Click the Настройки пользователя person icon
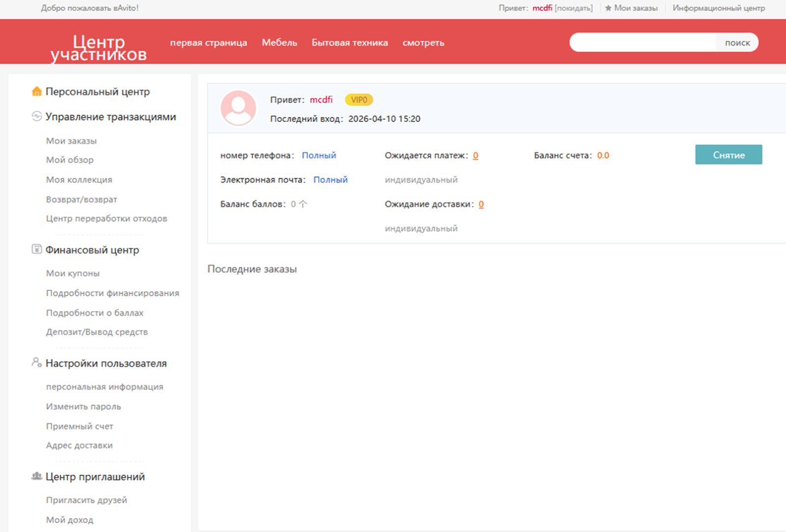Image resolution: width=786 pixels, height=532 pixels. (x=36, y=363)
